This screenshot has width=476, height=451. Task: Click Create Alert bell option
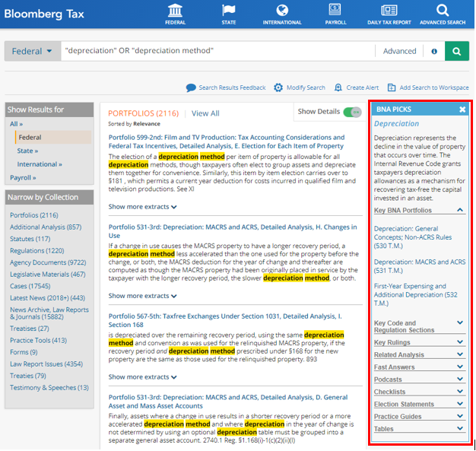point(355,88)
